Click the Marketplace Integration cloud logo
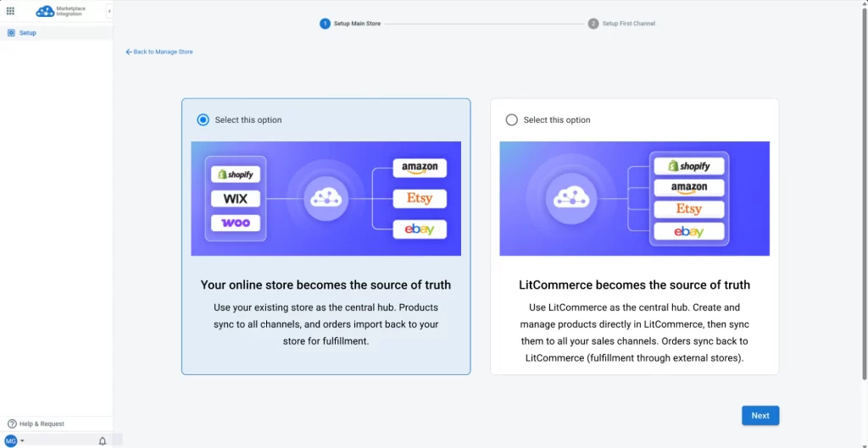 point(45,11)
